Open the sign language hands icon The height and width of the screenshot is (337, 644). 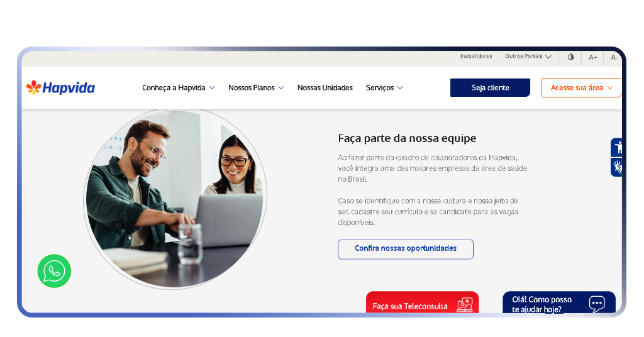point(617,167)
